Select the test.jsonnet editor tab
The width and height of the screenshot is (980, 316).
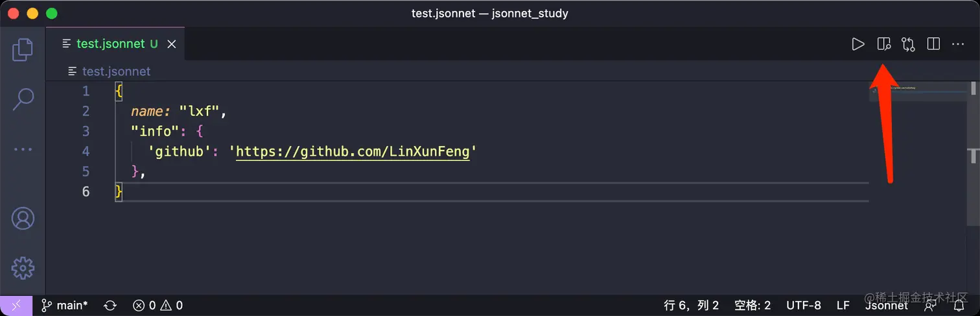tap(110, 44)
